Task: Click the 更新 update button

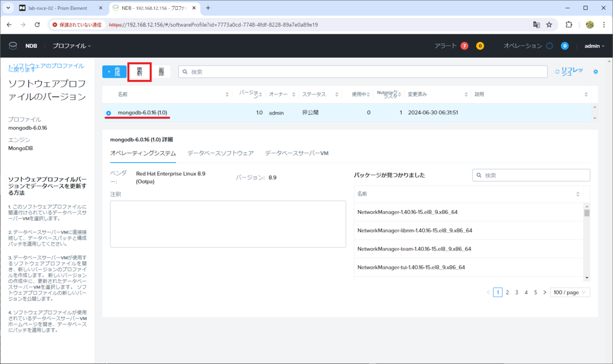Action: point(139,72)
